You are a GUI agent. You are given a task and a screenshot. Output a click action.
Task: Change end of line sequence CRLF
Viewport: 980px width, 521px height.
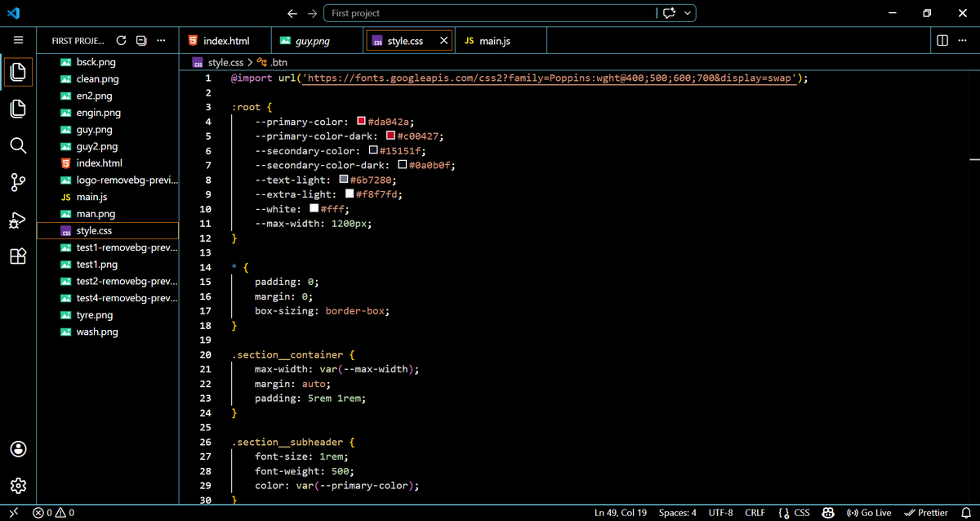(x=755, y=512)
